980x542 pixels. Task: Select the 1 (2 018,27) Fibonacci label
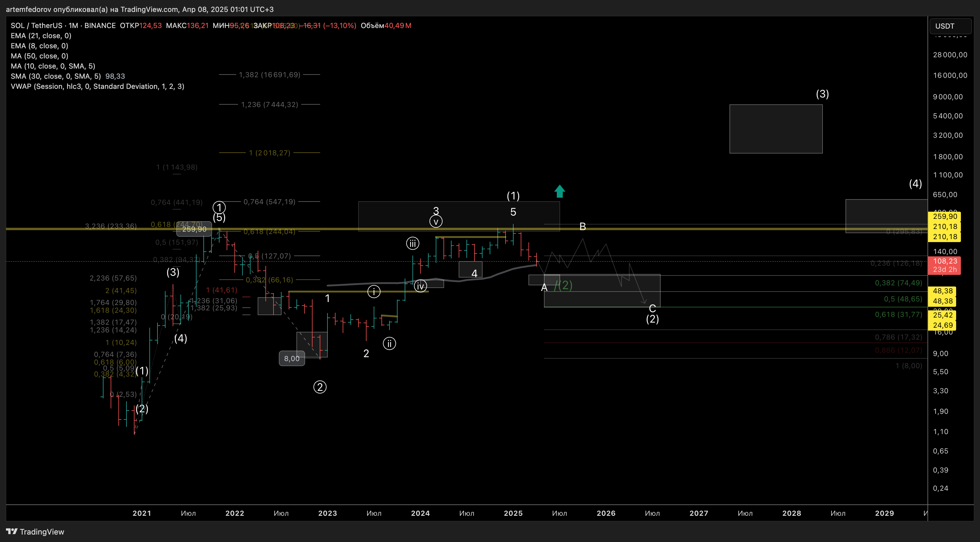point(270,153)
